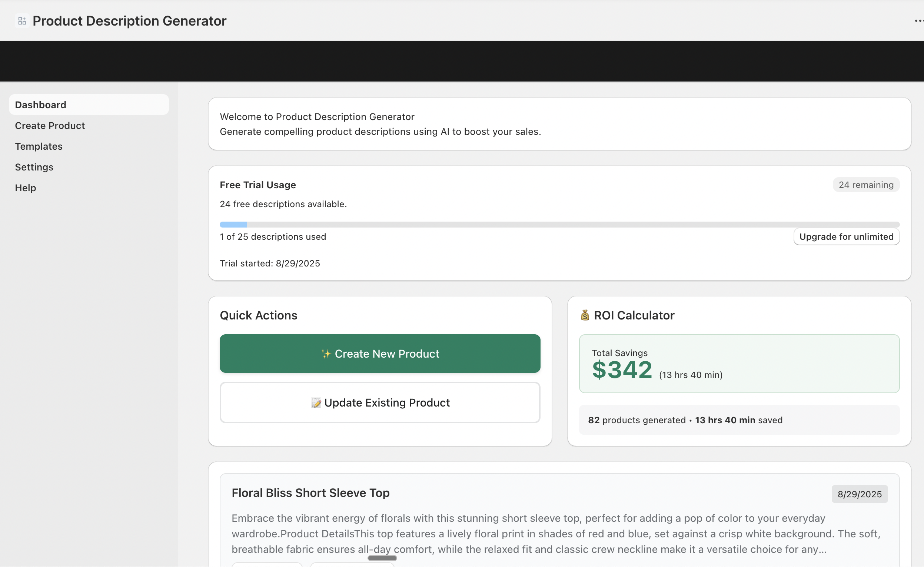Screen dimensions: 924x567
Task: Go to the Templates section
Action: 39,146
